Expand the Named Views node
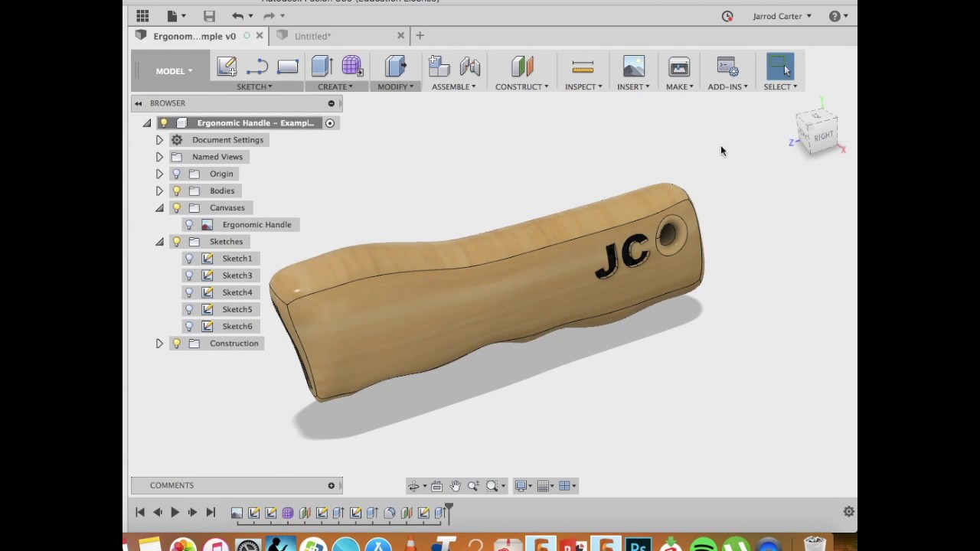The width and height of the screenshot is (980, 551). 159,157
